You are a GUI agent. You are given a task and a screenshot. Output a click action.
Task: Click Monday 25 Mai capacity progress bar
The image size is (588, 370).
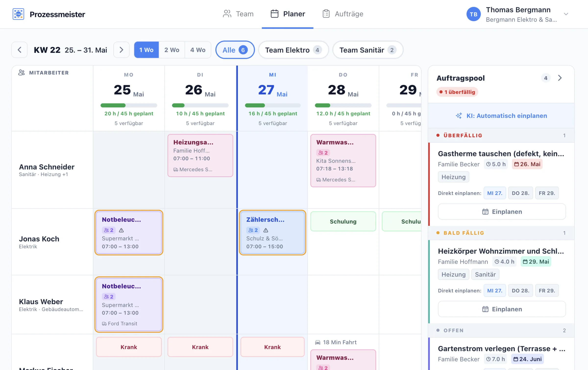coord(129,105)
